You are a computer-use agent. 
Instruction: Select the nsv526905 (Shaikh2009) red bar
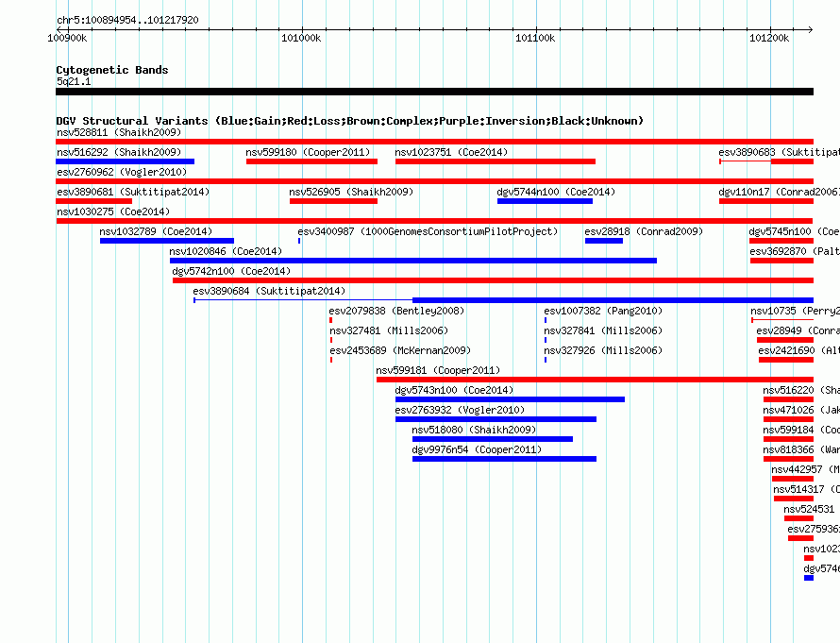[x=334, y=201]
